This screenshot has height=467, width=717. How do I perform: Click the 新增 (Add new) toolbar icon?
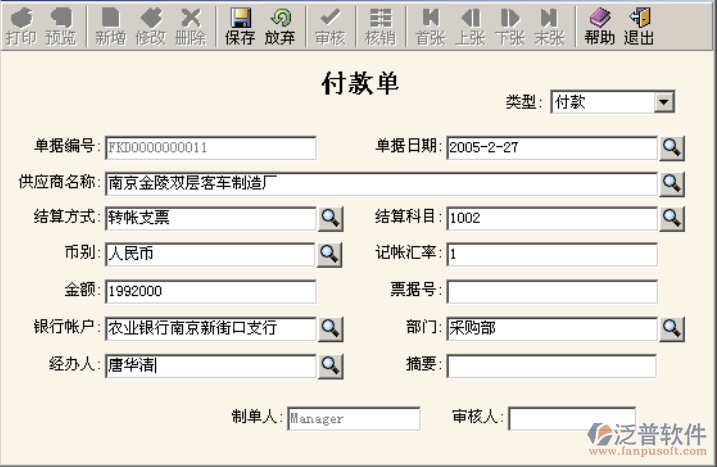coord(110,26)
